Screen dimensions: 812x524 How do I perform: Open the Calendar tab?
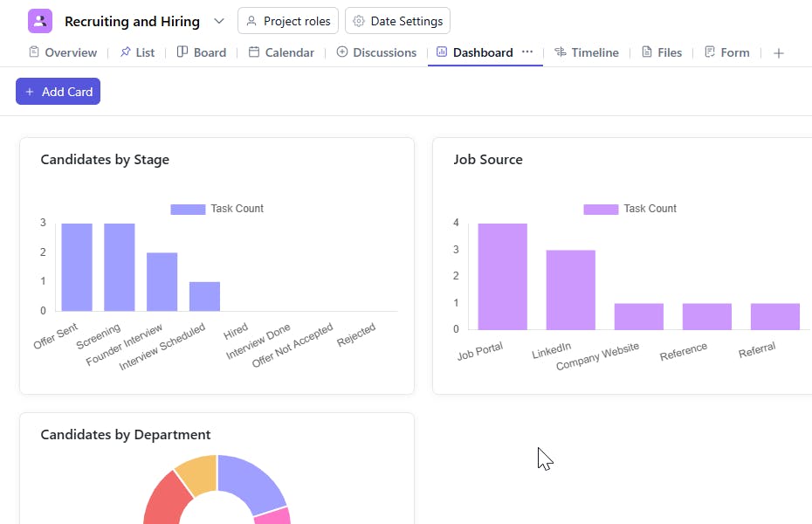(281, 52)
